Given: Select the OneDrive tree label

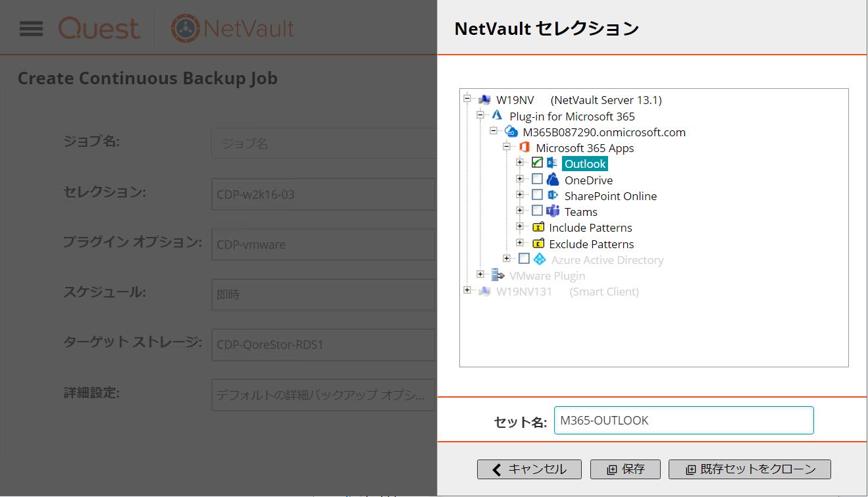Looking at the screenshot, I should pyautogui.click(x=588, y=180).
